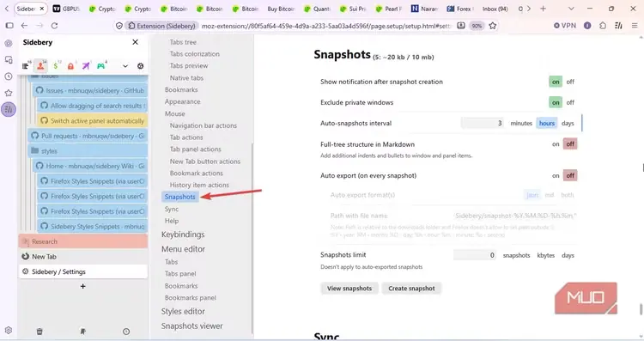Viewport: 644px width, 341px height.
Task: Click the bookmark icon at sidebar bottom
Action: (83, 332)
